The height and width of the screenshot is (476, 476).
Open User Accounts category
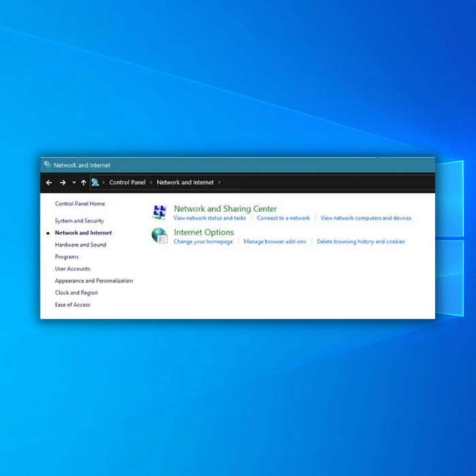coord(73,269)
